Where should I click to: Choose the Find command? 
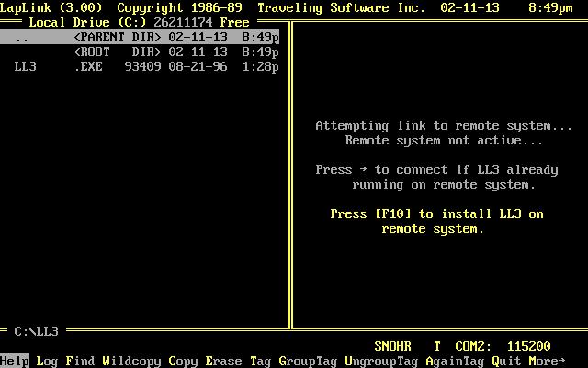[80, 361]
